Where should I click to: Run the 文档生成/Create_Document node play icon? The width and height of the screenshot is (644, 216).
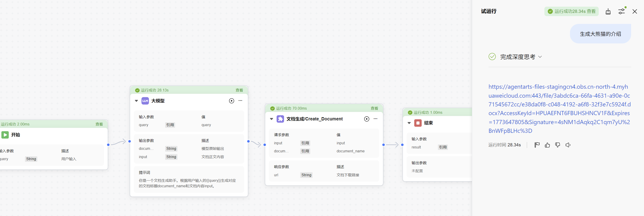(x=366, y=119)
